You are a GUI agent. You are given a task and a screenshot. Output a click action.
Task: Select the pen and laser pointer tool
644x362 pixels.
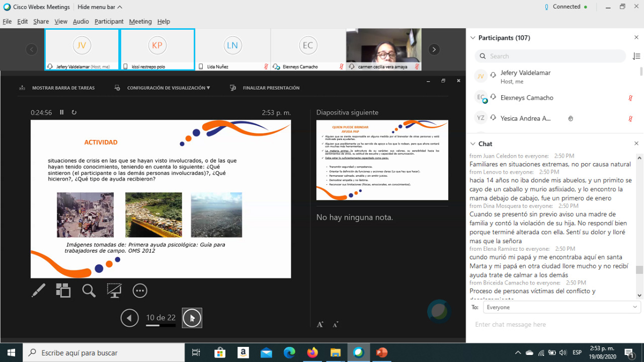(x=38, y=291)
